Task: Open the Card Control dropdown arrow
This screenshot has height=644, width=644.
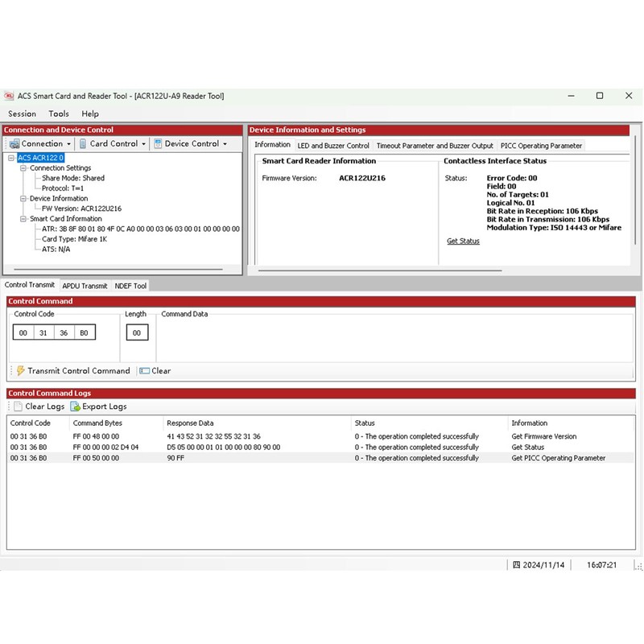Action: pyautogui.click(x=143, y=144)
